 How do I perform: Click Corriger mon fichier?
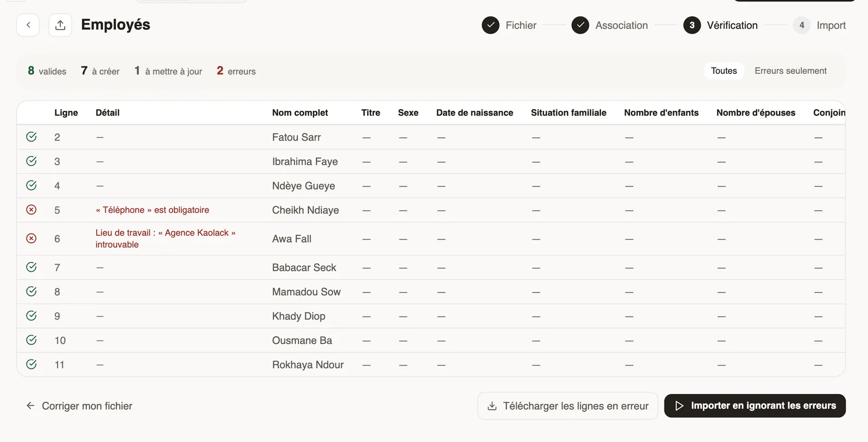click(79, 406)
